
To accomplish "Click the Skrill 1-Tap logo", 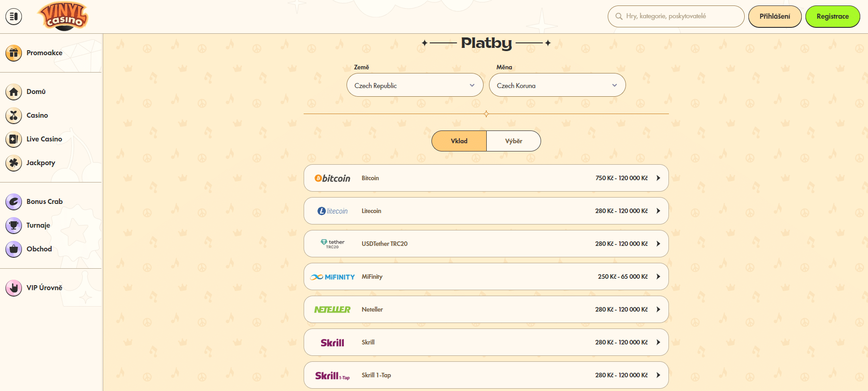I will click(x=332, y=375).
